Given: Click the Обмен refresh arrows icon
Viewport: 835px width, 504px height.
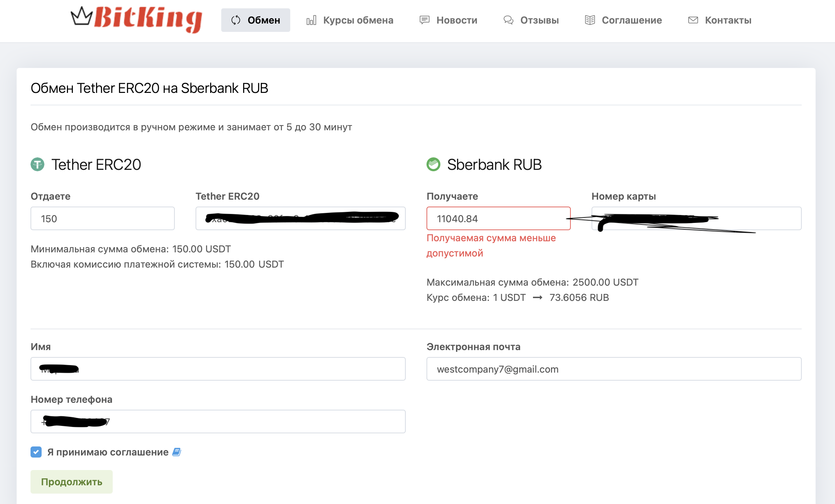Looking at the screenshot, I should [x=236, y=20].
